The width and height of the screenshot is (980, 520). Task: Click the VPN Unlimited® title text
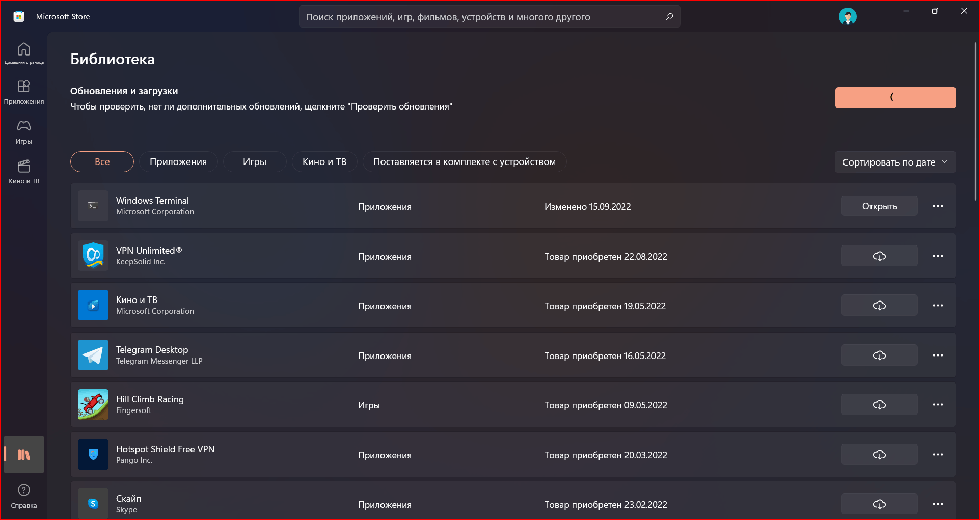tap(149, 251)
